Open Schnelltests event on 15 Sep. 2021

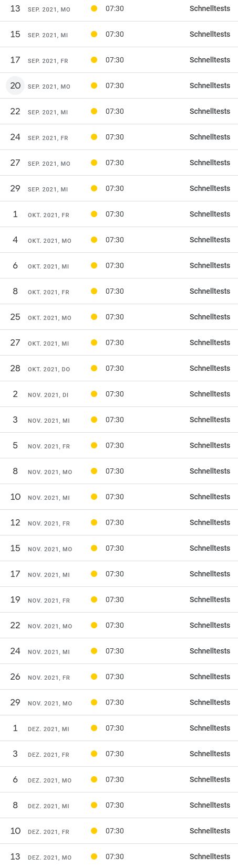tap(210, 34)
